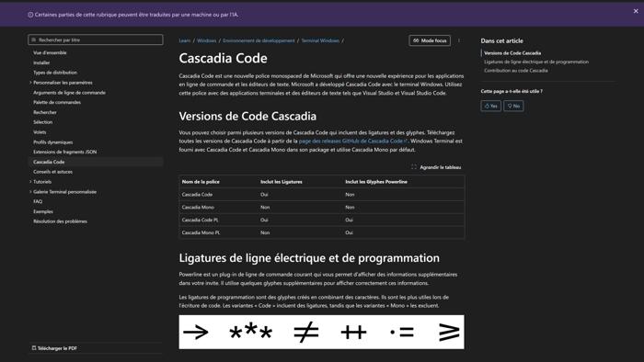Image resolution: width=644 pixels, height=362 pixels.
Task: Click 'Environnement de développement' breadcrumb
Action: tap(259, 40)
